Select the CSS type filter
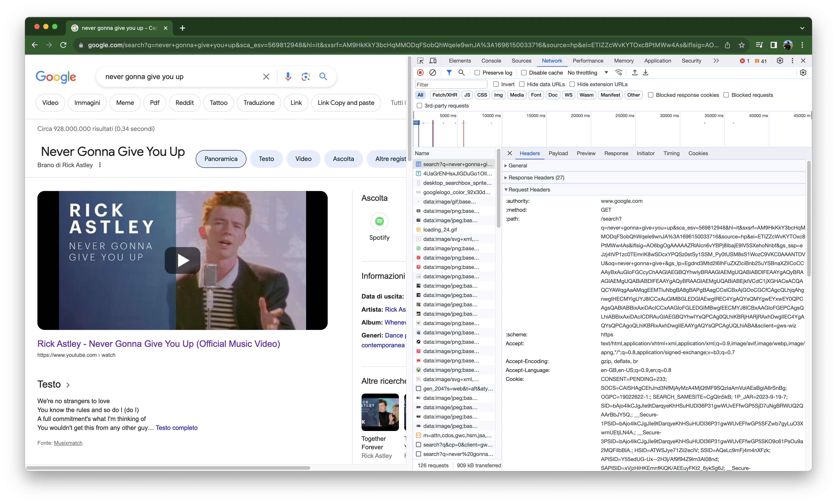837x504 pixels. pyautogui.click(x=482, y=95)
